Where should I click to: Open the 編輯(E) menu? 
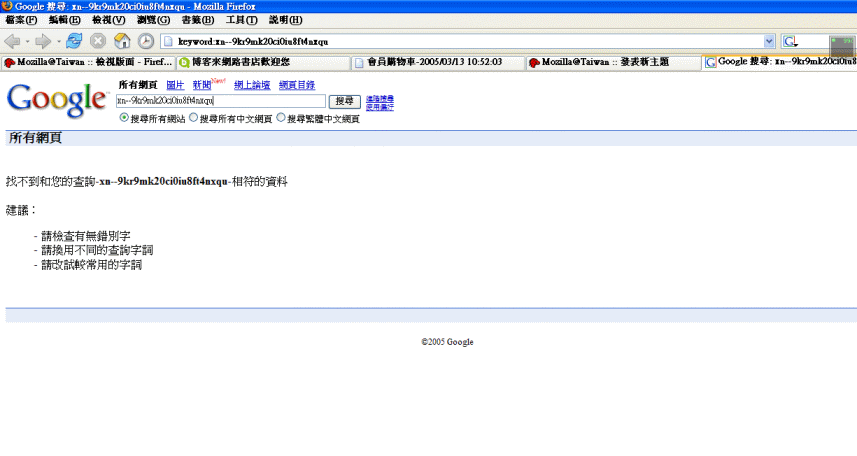click(64, 20)
